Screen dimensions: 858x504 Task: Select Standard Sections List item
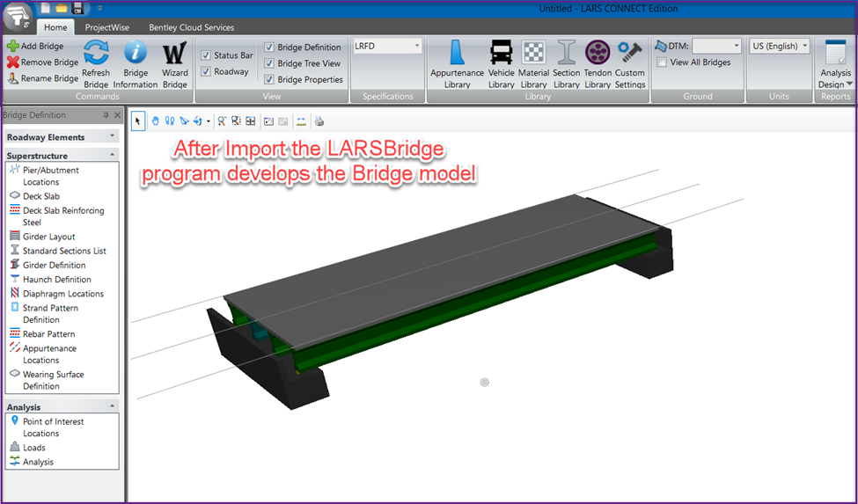pos(58,251)
